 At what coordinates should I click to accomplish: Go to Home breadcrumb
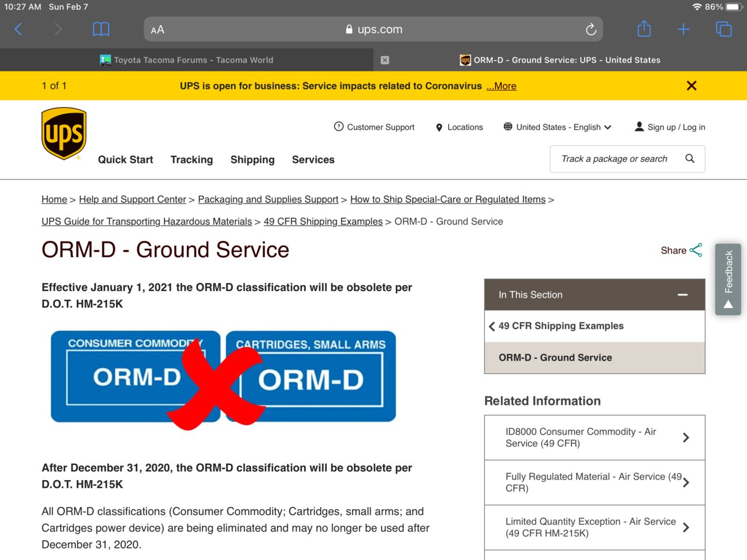click(54, 199)
